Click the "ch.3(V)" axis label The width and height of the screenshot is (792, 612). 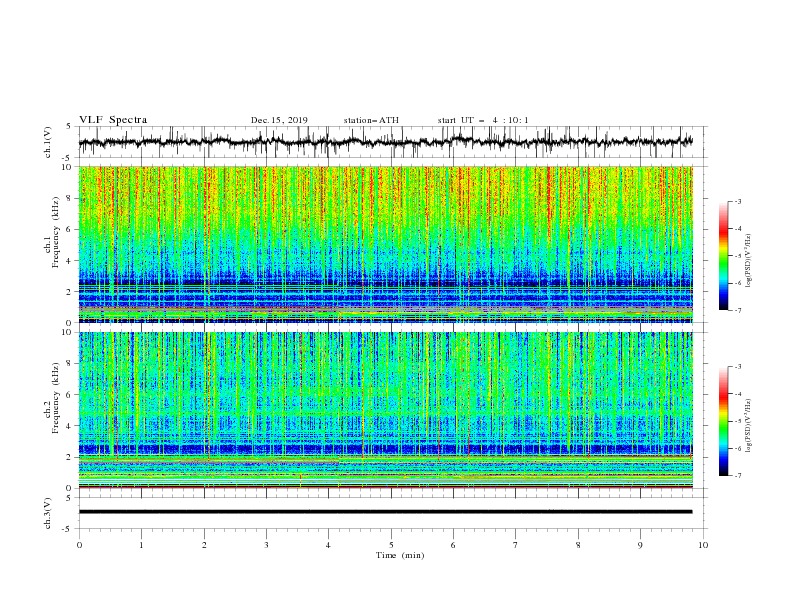(48, 513)
